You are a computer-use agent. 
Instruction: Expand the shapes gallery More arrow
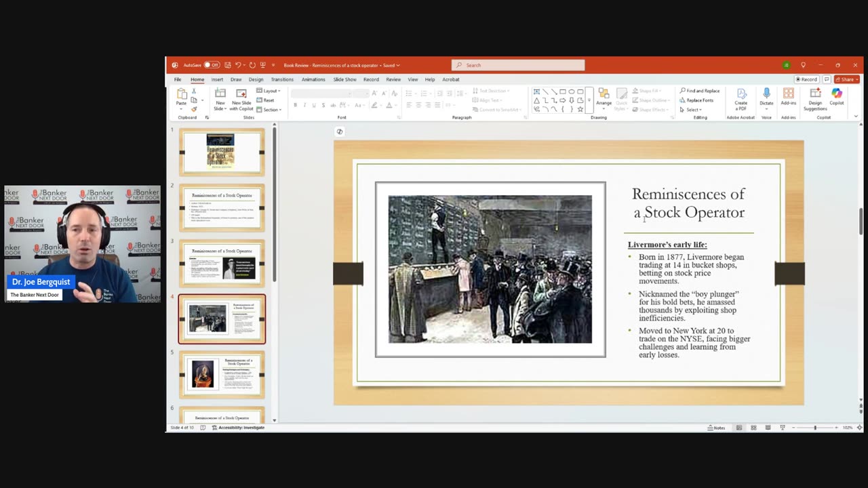coord(589,100)
